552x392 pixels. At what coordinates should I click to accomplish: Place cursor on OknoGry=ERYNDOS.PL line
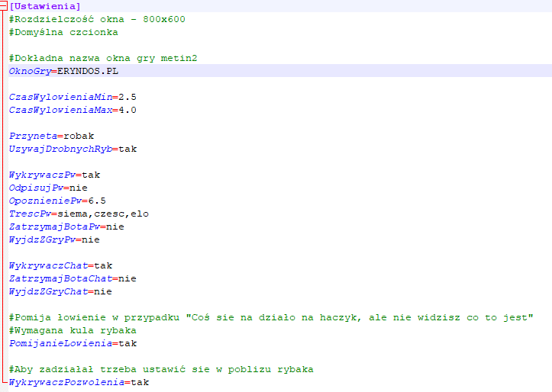pyautogui.click(x=63, y=71)
